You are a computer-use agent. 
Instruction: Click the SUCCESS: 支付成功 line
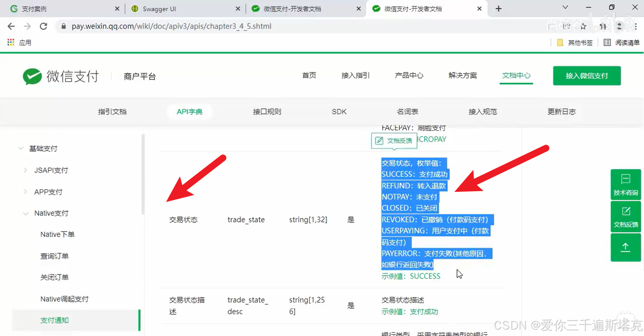tap(414, 174)
